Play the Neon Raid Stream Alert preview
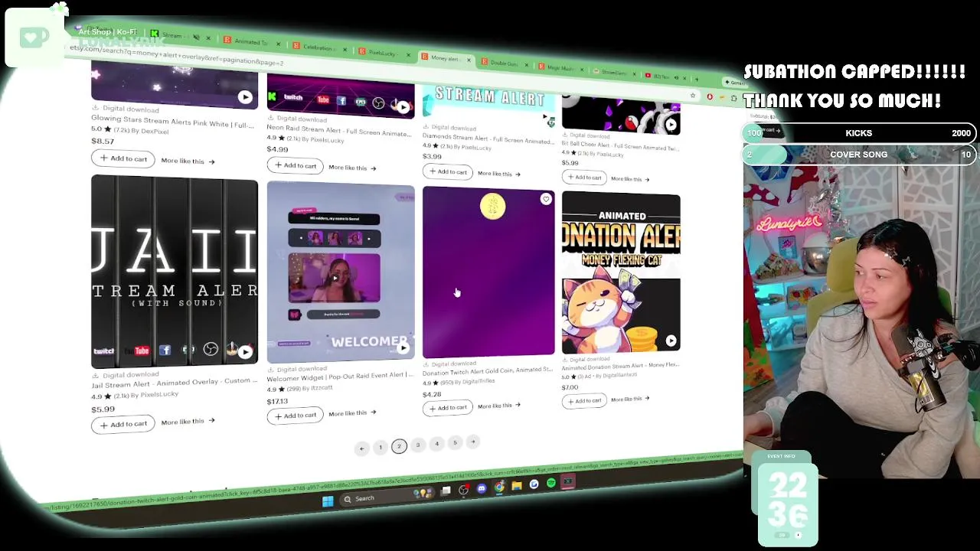980x551 pixels. 403,106
